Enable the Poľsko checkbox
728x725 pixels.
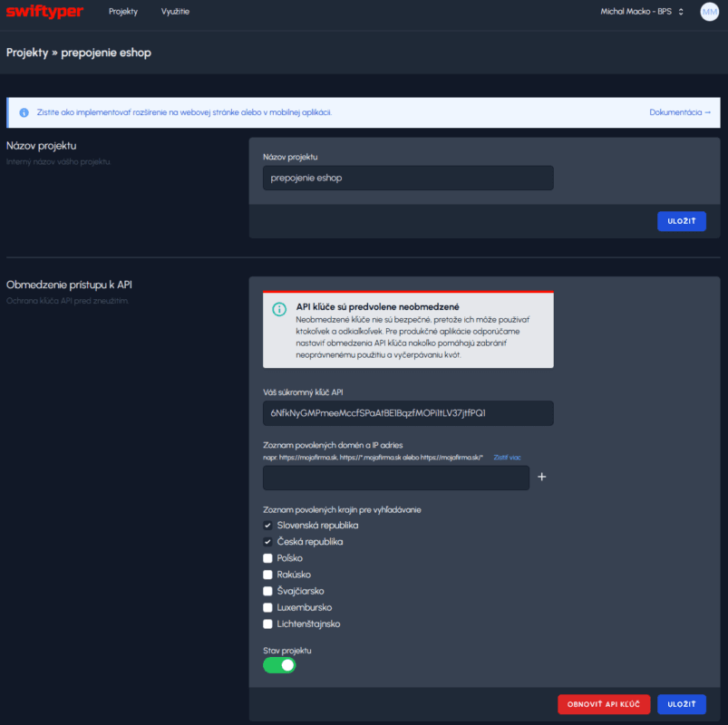click(267, 558)
